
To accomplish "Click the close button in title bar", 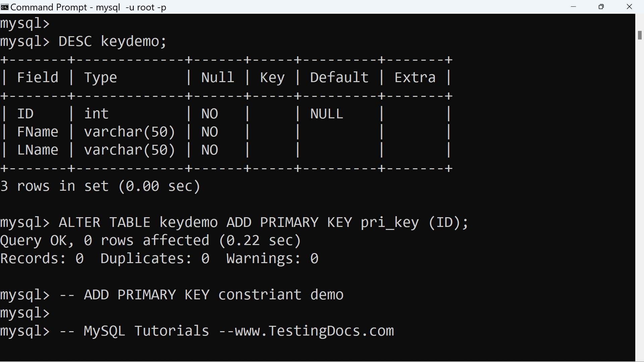I will coord(629,7).
